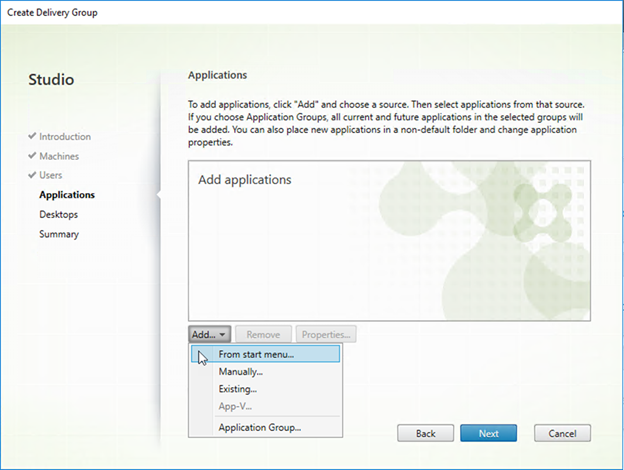
Task: Click the 'Studio' title text
Action: [51, 80]
